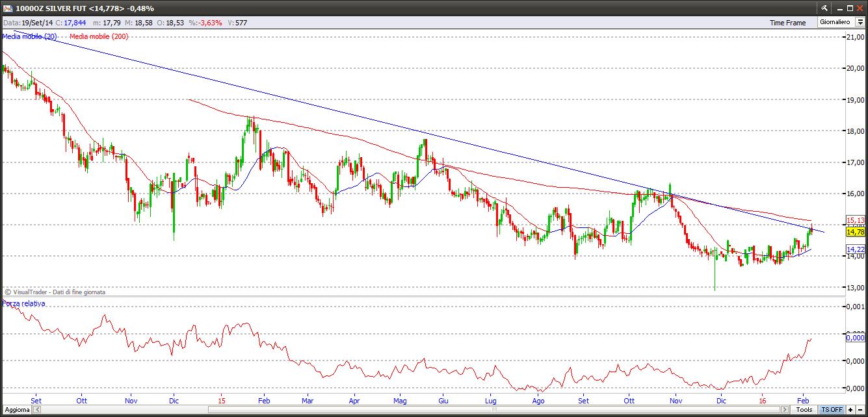Click the blue 14,22 moving average tag

coord(855,249)
